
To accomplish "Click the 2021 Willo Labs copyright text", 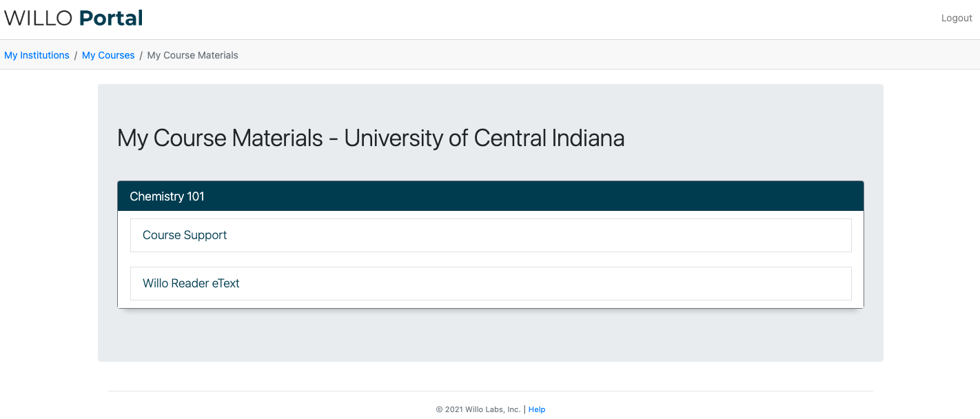I will (x=478, y=409).
